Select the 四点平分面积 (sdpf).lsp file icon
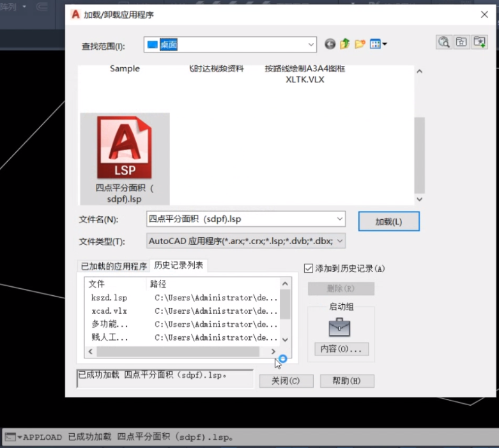 tap(125, 159)
